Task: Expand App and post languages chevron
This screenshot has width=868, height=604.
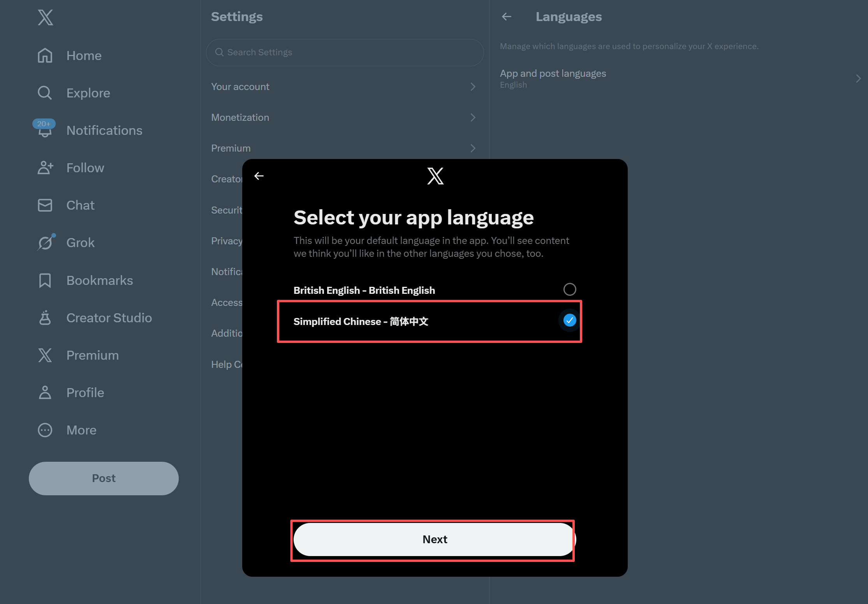Action: tap(858, 79)
